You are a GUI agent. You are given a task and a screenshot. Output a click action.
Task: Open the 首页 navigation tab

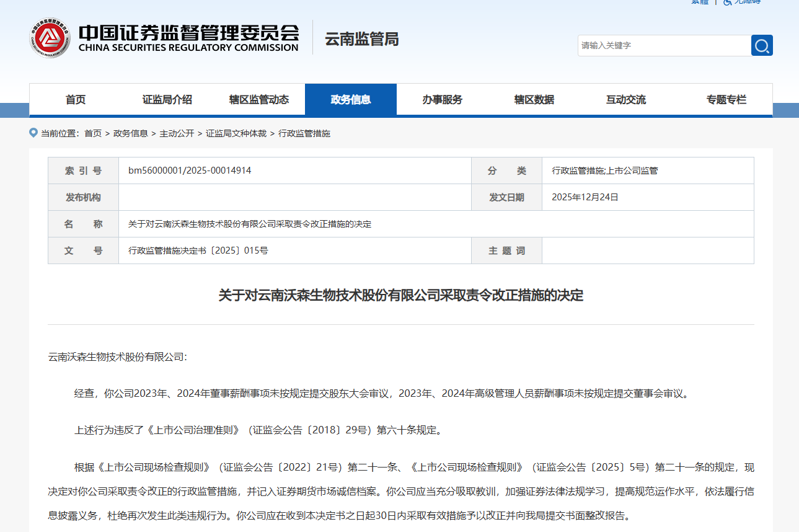pyautogui.click(x=76, y=100)
